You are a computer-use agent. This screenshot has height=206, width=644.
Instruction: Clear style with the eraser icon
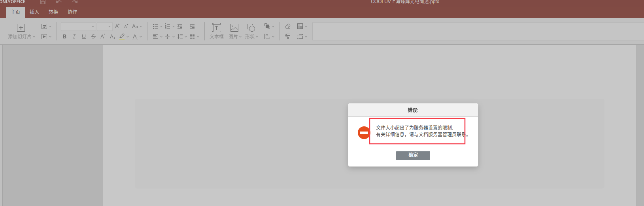pos(288,27)
